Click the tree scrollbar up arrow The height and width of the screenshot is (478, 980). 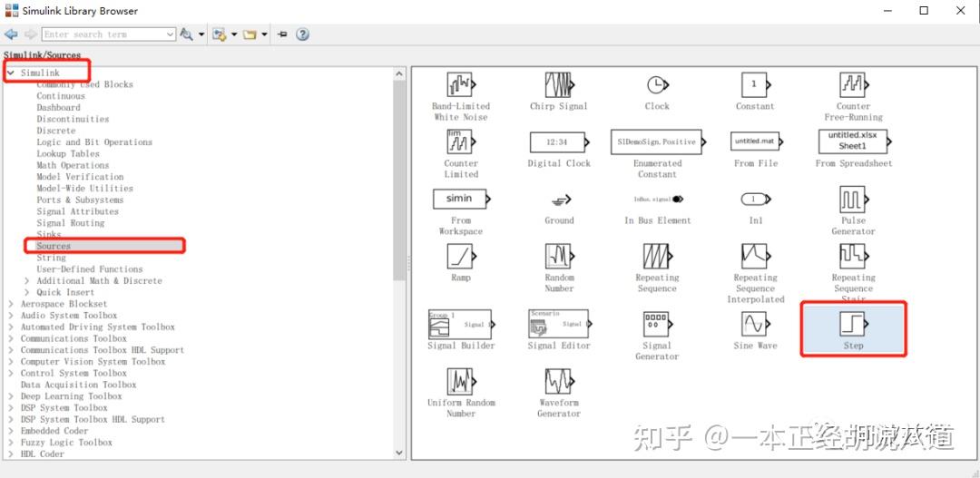[x=400, y=73]
